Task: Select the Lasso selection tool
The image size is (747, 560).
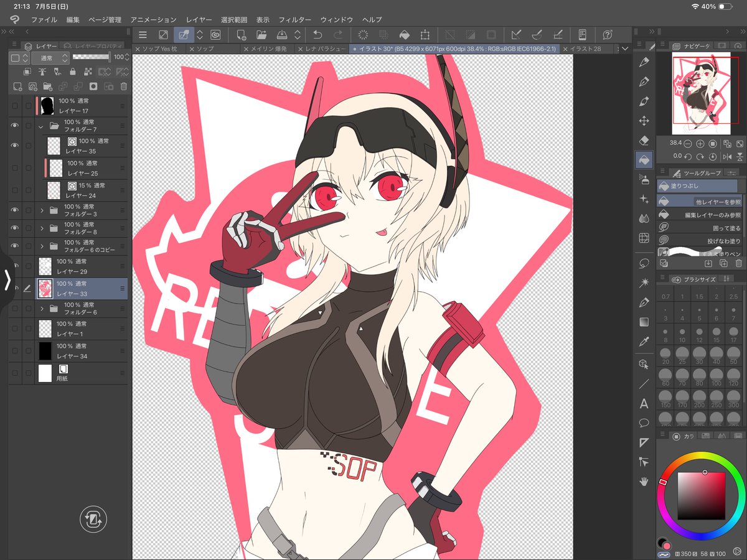Action: point(644,263)
